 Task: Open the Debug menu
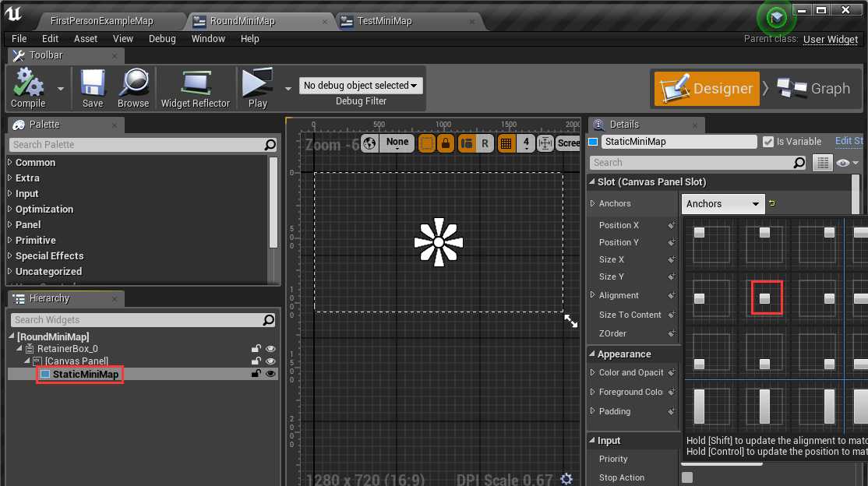162,39
